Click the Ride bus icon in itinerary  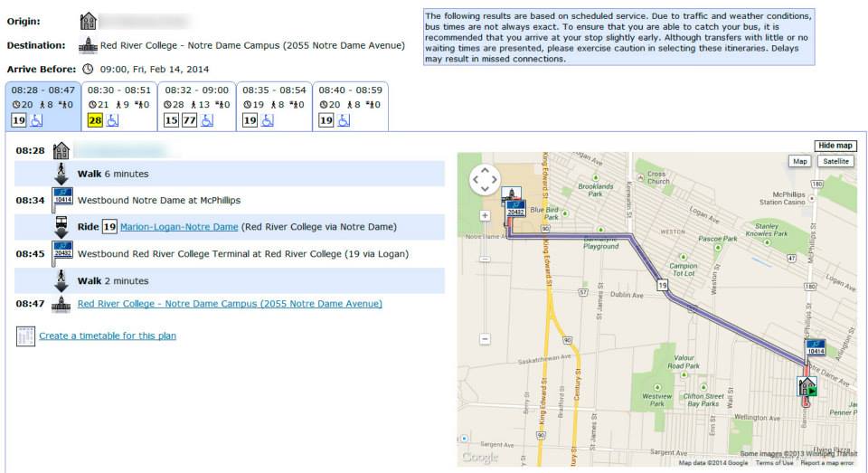click(61, 227)
